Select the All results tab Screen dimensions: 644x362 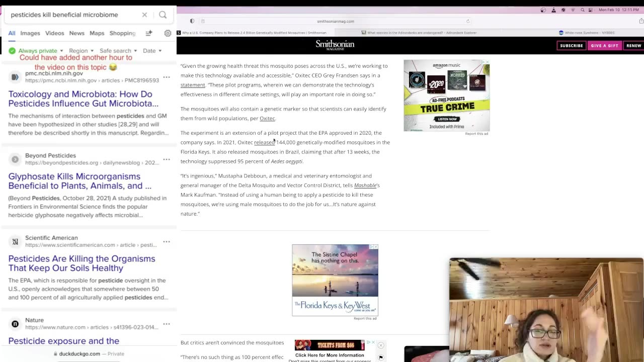coord(12,33)
